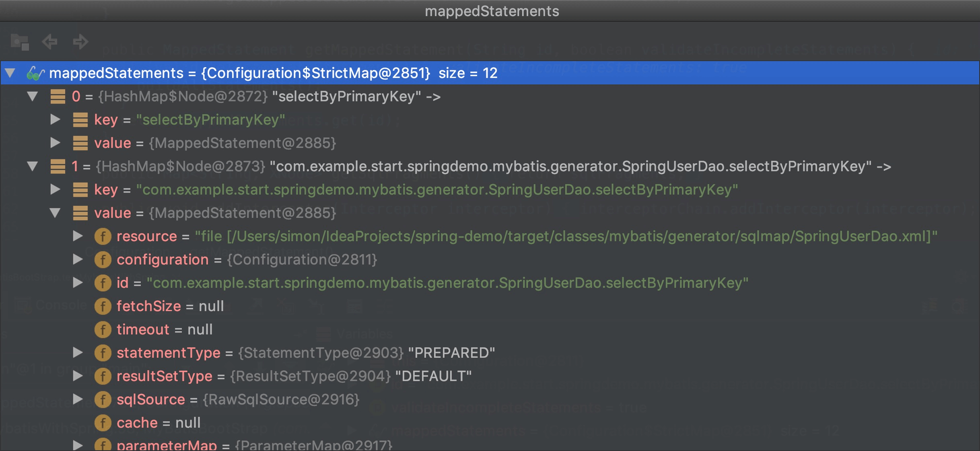
Task: Click the field icon next to resource
Action: (x=103, y=236)
